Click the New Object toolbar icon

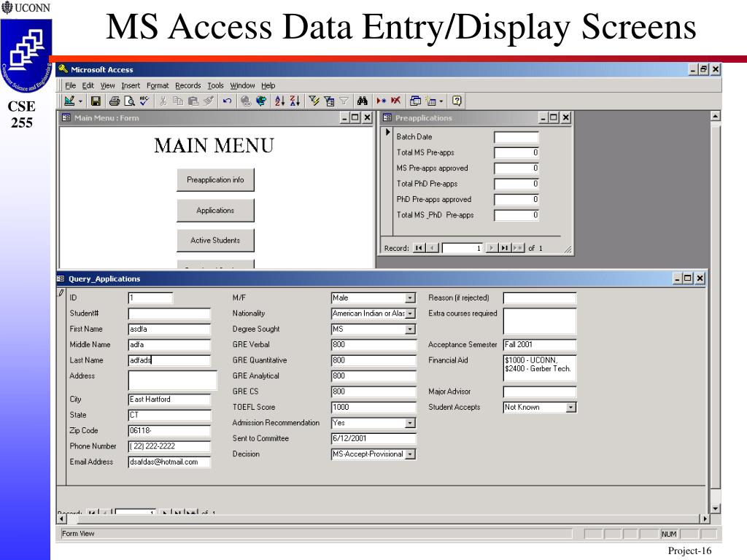pos(431,101)
